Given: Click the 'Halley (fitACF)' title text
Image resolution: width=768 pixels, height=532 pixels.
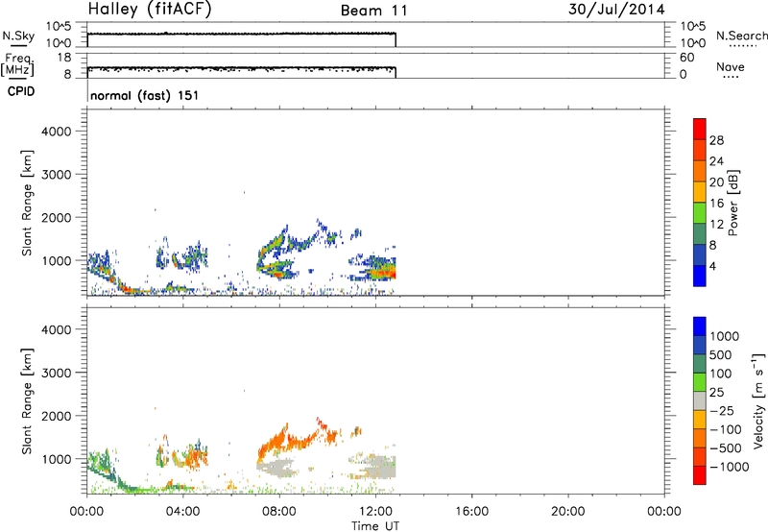Looking at the screenshot, I should pos(150,10).
